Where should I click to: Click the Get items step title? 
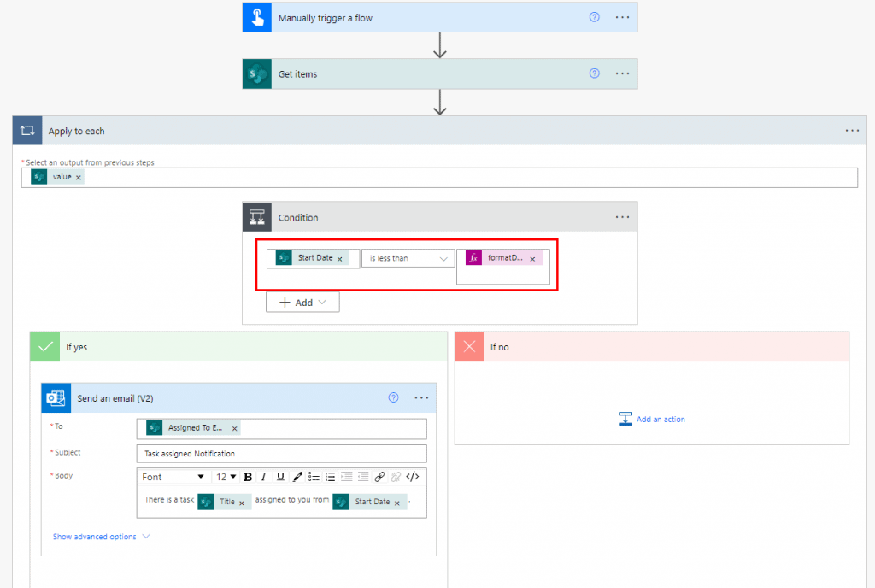pyautogui.click(x=297, y=74)
